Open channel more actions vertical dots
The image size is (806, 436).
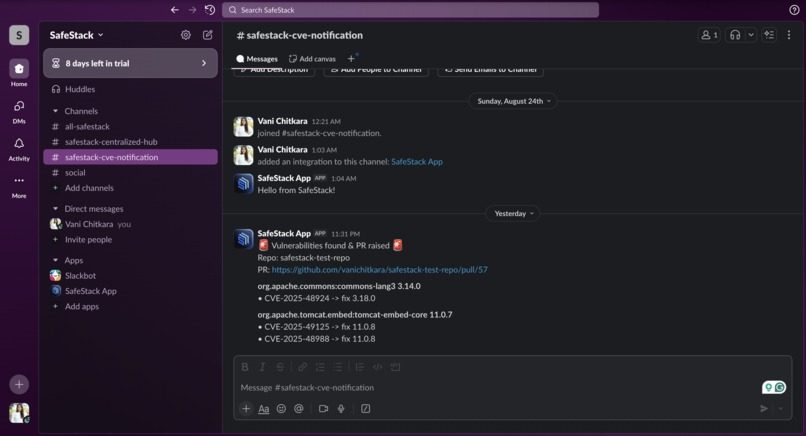pos(789,35)
